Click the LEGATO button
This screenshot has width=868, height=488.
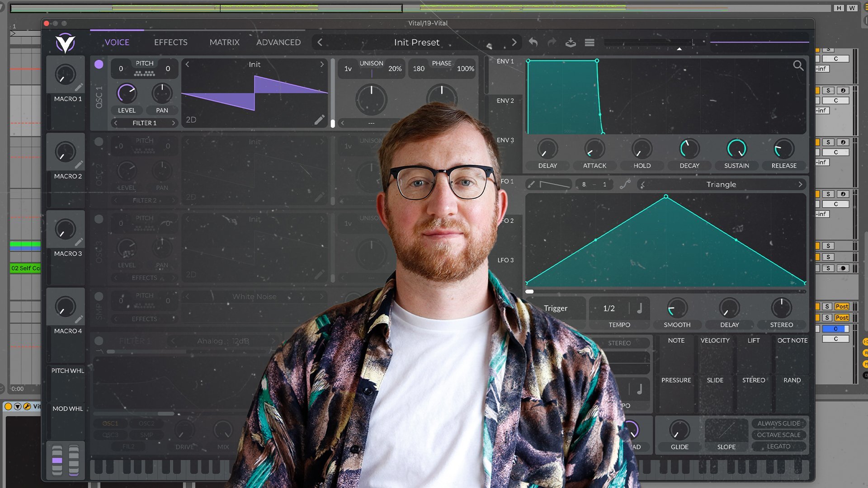[778, 446]
